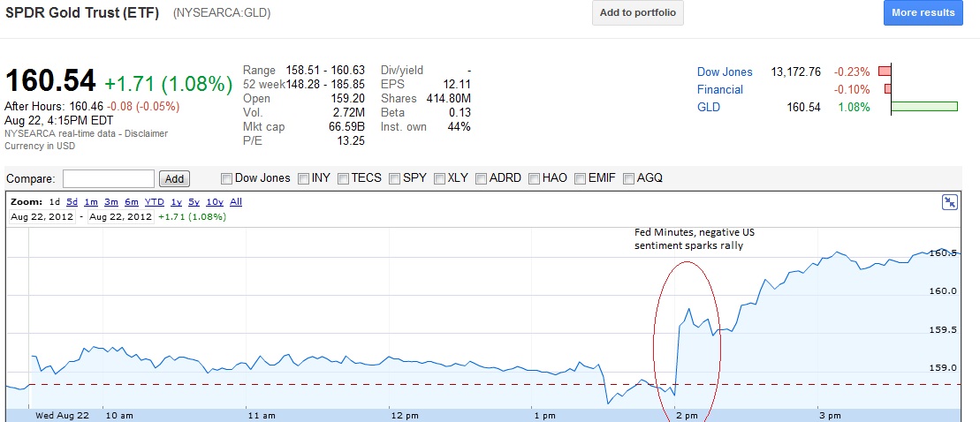Set chart zoom to 1d
980x422 pixels.
tap(55, 201)
